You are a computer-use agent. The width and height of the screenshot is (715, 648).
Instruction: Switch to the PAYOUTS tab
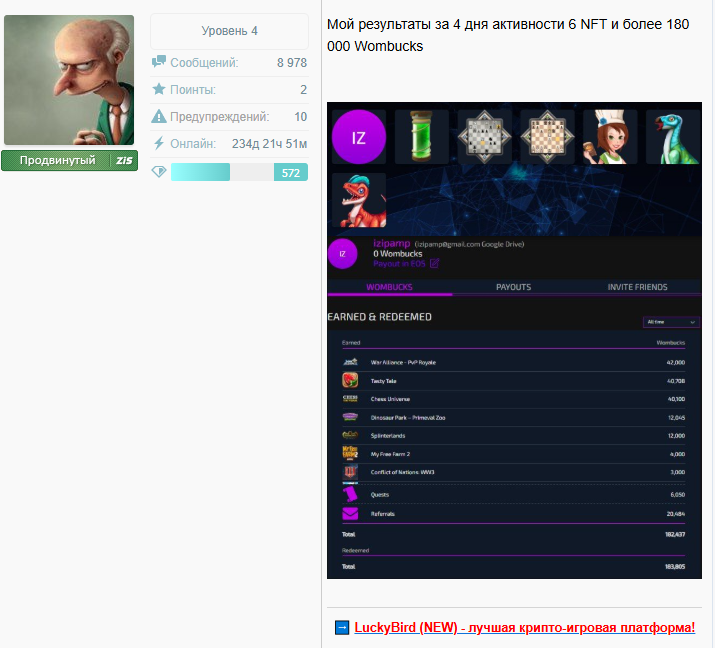(x=513, y=287)
